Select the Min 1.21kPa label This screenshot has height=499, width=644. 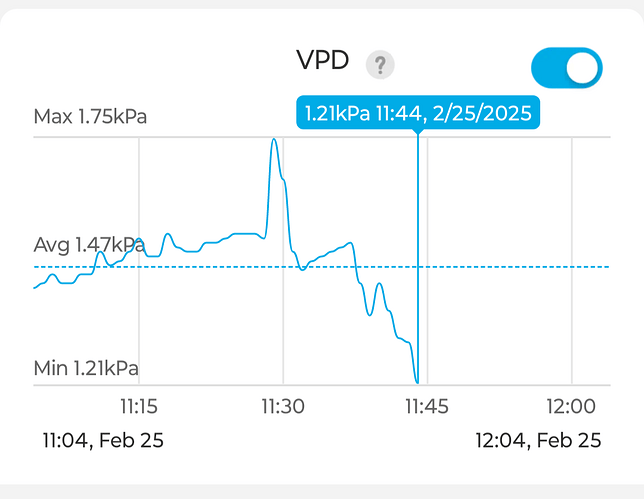[x=86, y=368]
